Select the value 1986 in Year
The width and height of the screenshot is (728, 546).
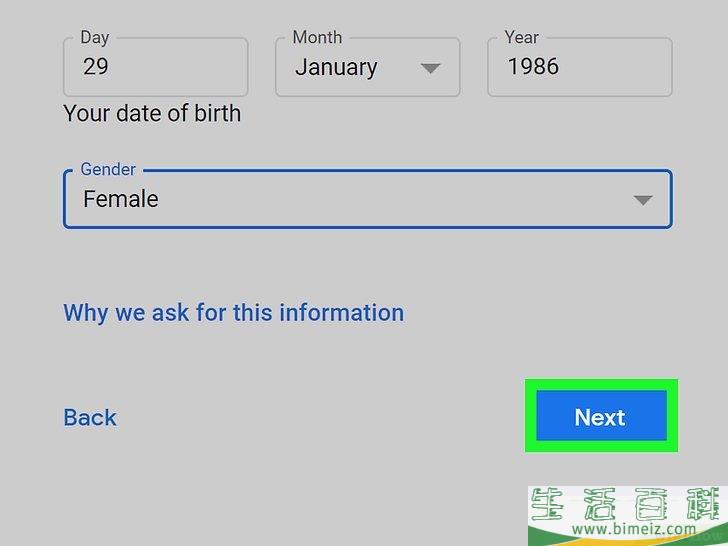[533, 66]
